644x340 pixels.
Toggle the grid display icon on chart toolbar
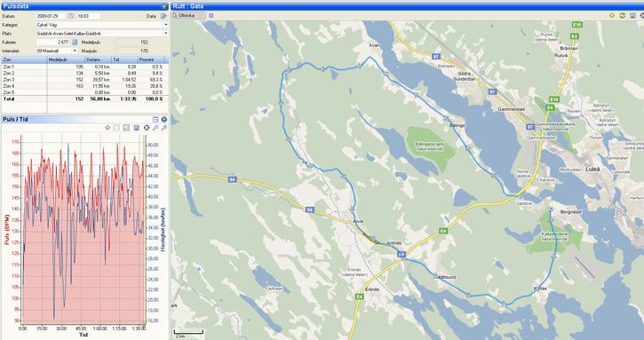point(117,128)
